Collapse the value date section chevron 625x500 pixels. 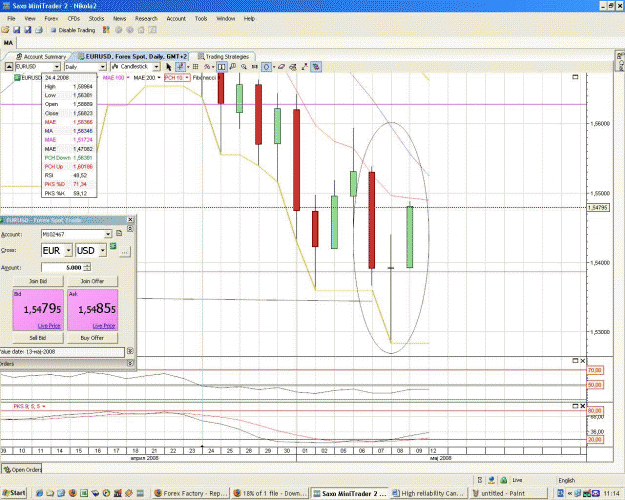(130, 351)
